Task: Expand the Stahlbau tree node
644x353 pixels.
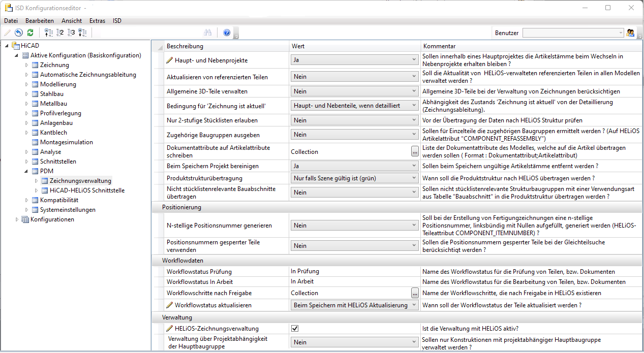Action: tap(27, 94)
